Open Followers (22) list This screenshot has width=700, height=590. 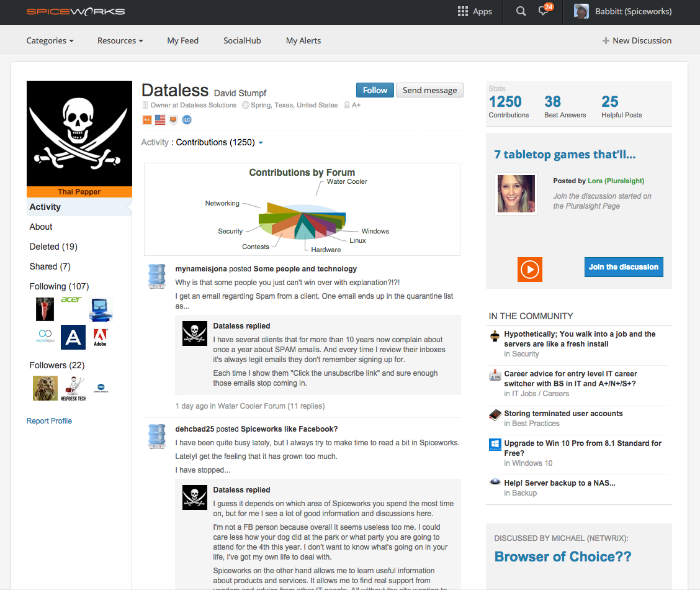coord(57,365)
